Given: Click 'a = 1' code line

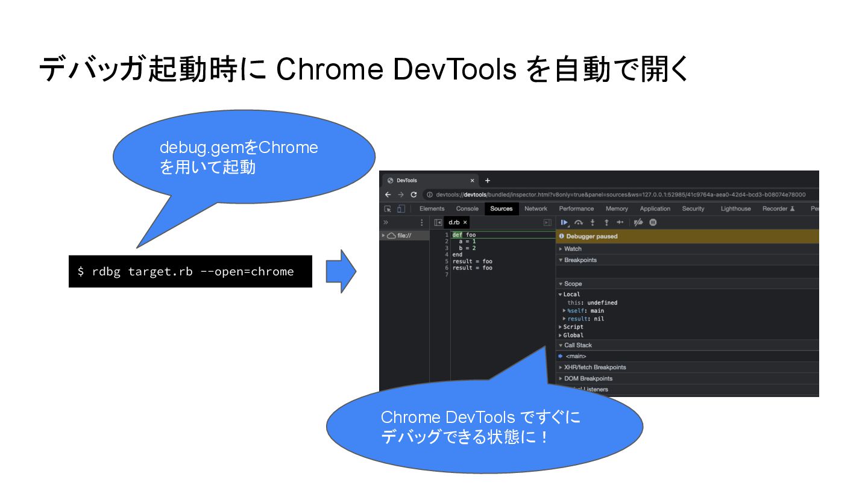Looking at the screenshot, I should tap(467, 241).
